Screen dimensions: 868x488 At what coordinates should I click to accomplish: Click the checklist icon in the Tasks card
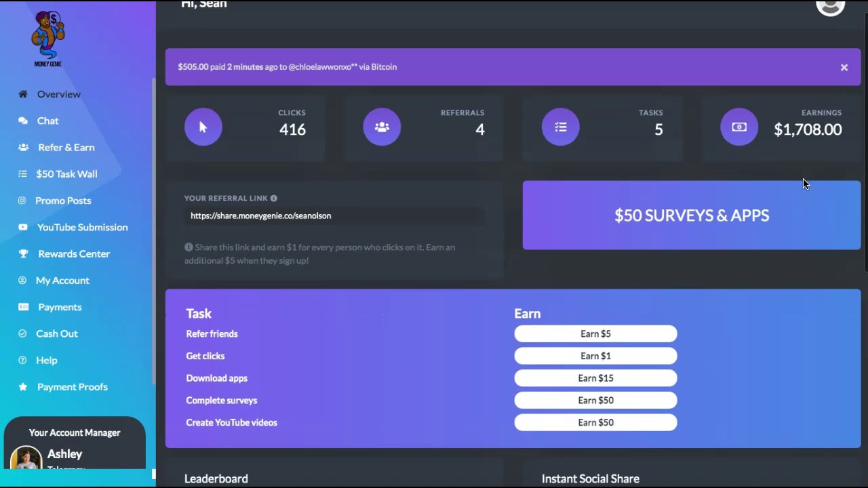[x=561, y=127]
